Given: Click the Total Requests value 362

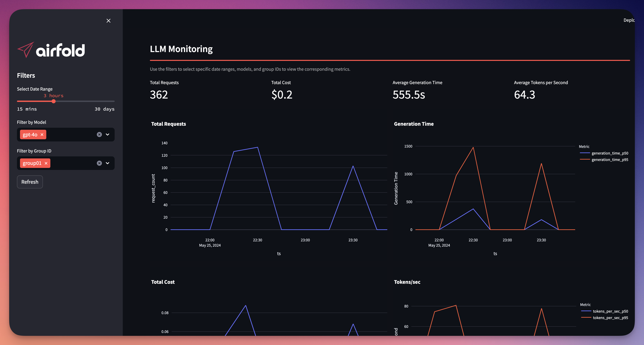Looking at the screenshot, I should pos(159,95).
